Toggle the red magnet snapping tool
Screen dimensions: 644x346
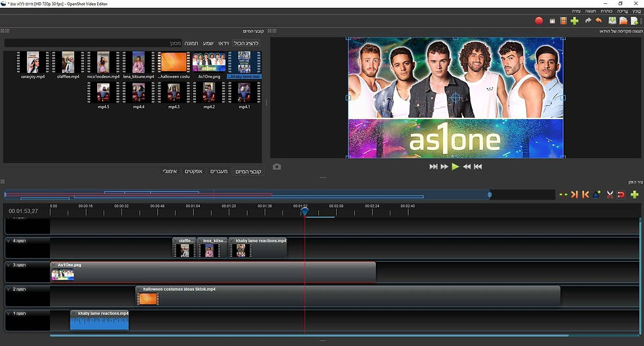pyautogui.click(x=621, y=194)
